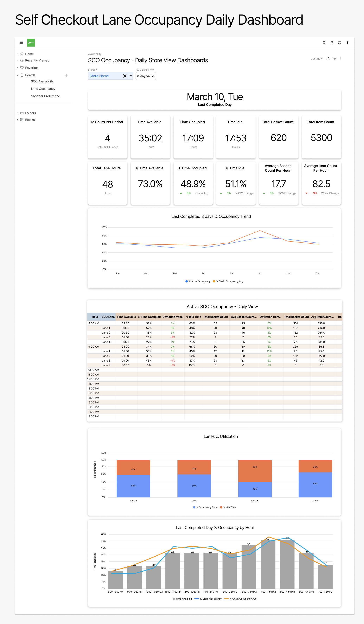Click the Recently Viewed clock icon

[22, 60]
